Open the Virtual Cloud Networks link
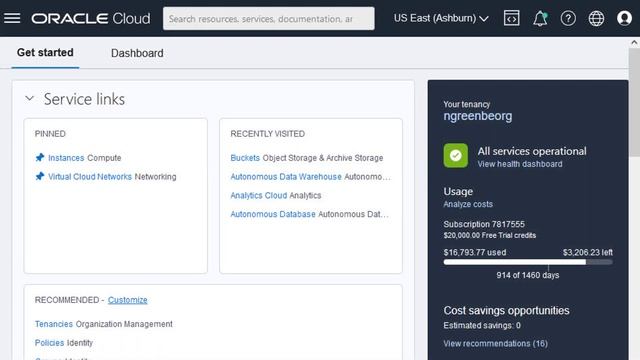 pos(90,177)
